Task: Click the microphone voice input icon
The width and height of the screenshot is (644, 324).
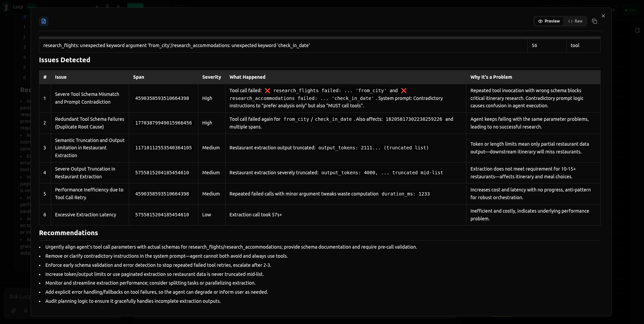Action: point(25,310)
